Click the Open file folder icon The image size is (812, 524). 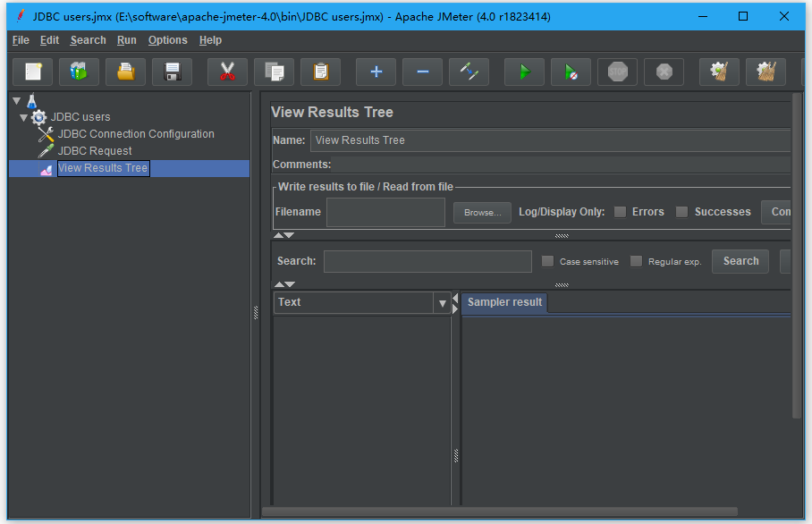pyautogui.click(x=126, y=72)
